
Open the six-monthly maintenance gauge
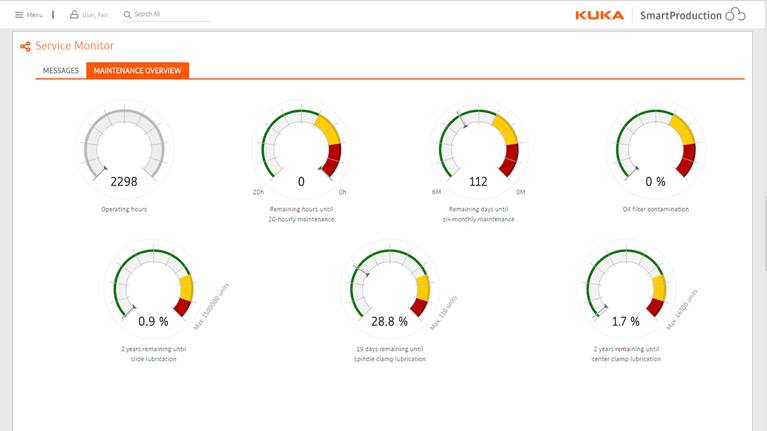pyautogui.click(x=478, y=152)
